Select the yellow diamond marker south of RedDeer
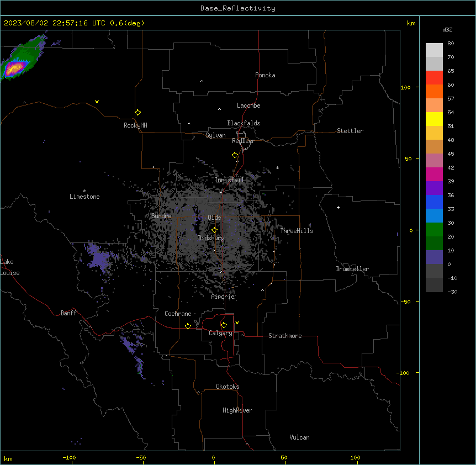476x465 pixels. pyautogui.click(x=235, y=155)
